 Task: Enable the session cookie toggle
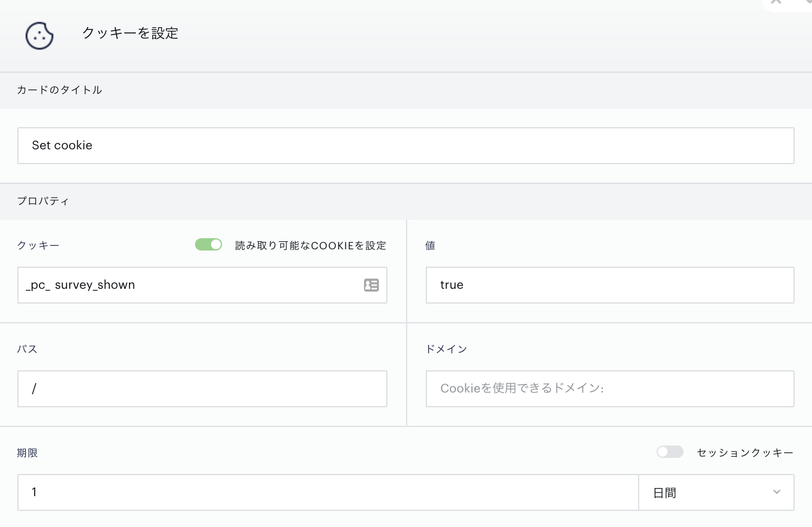[669, 452]
